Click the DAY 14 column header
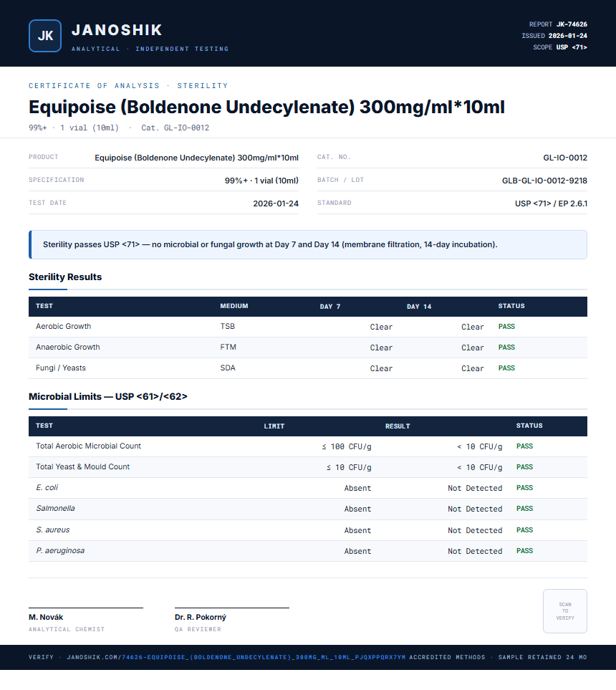 (419, 306)
